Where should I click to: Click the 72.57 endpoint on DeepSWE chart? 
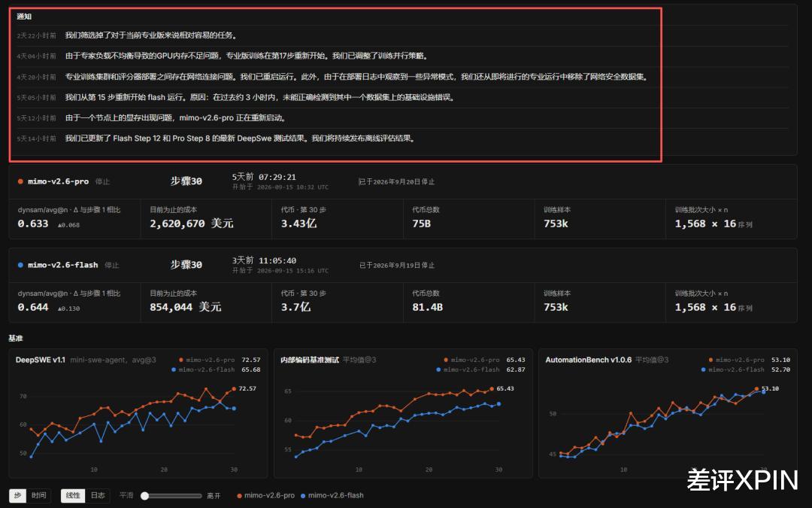click(x=234, y=388)
